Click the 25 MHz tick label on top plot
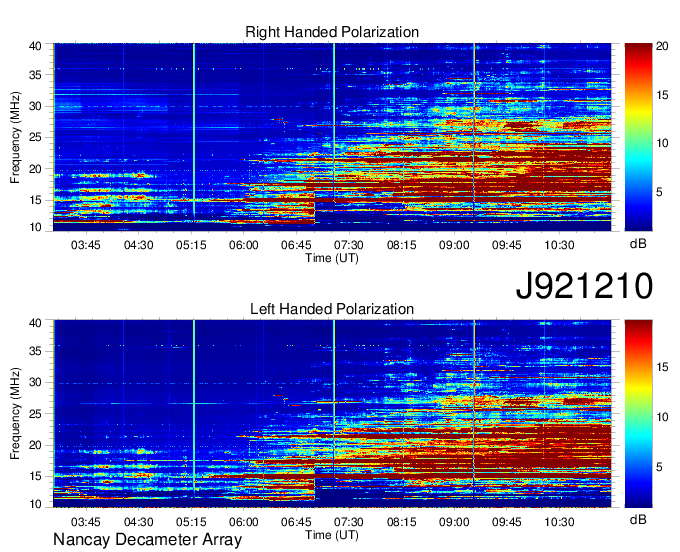 click(x=35, y=137)
